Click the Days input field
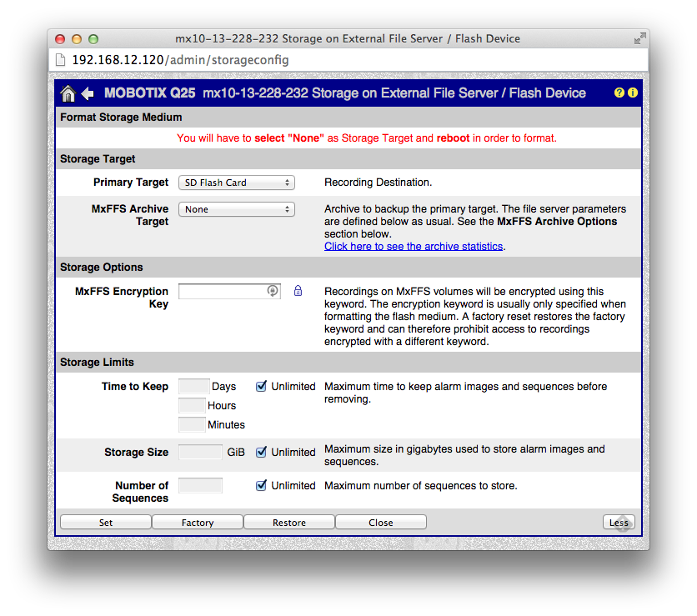Screen dimensions: 697x616 coord(193,386)
